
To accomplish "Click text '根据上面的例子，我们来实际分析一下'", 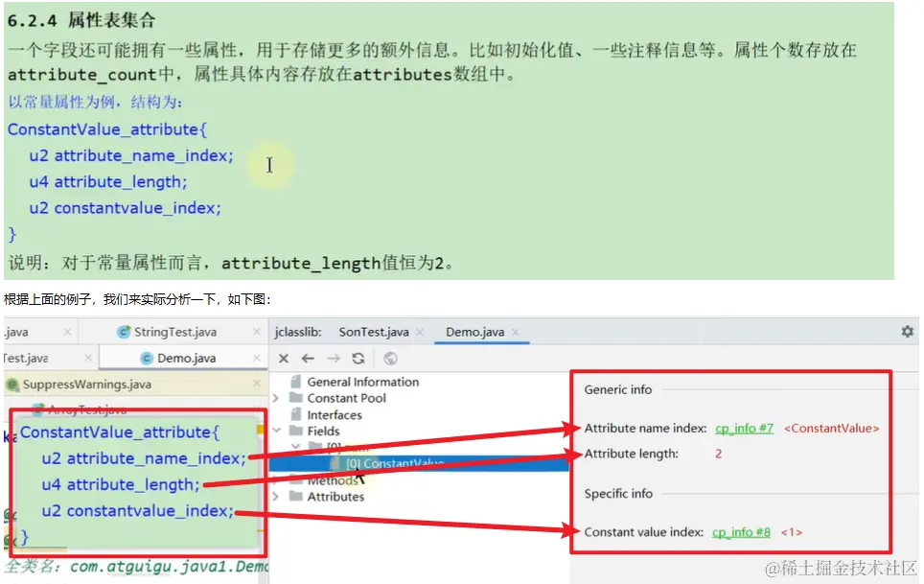I will [111, 299].
